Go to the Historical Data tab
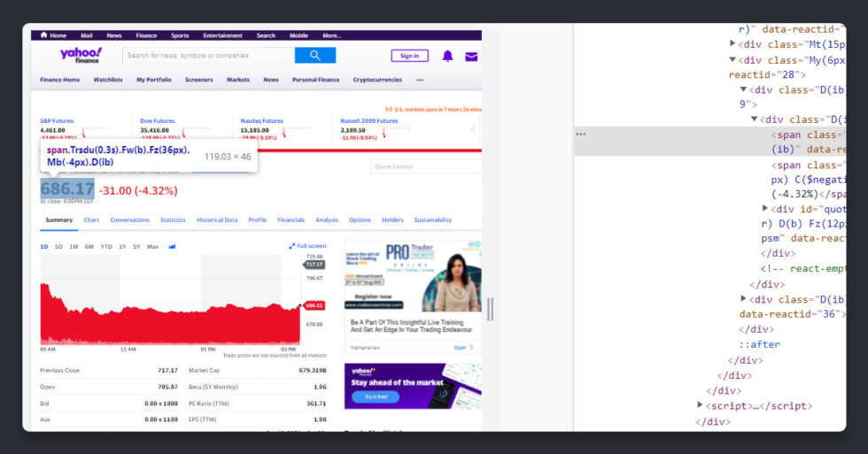The width and height of the screenshot is (868, 454). click(217, 220)
